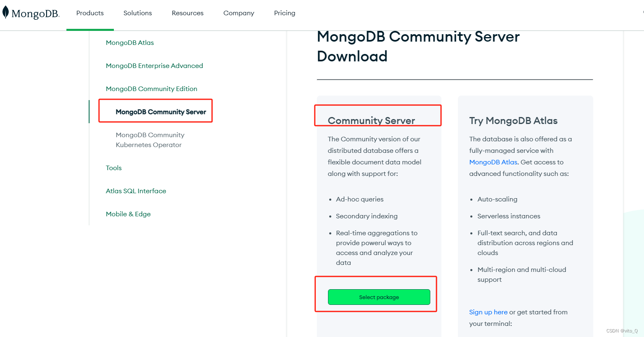Image resolution: width=644 pixels, height=337 pixels.
Task: Open MongoDB Community Kubernetes Operator page
Action: tap(150, 140)
